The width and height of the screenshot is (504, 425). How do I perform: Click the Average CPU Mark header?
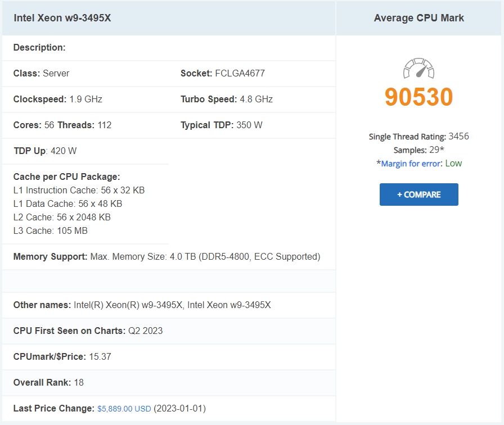419,18
